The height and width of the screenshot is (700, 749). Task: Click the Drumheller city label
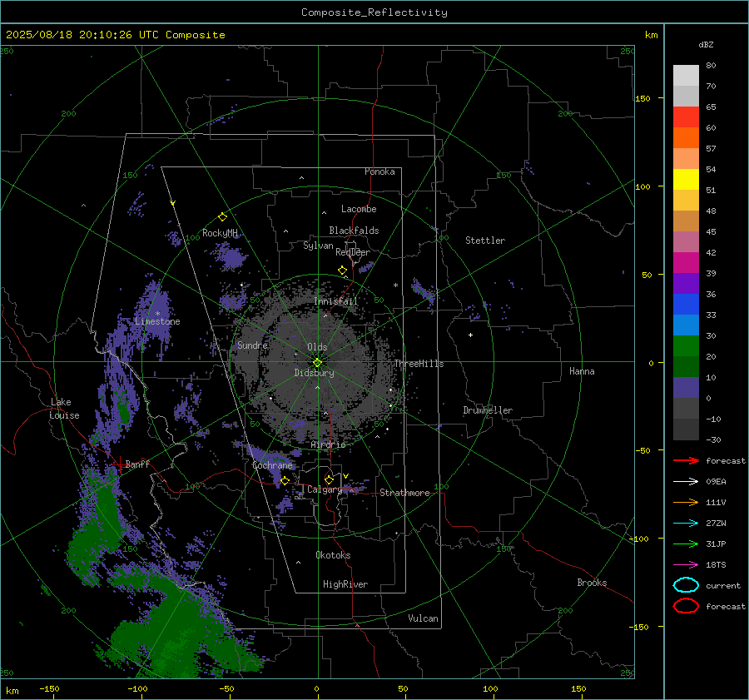coord(488,410)
